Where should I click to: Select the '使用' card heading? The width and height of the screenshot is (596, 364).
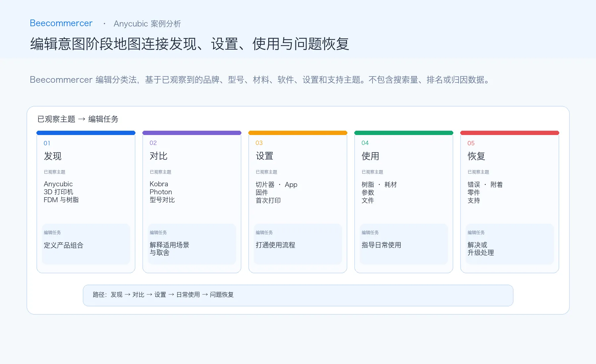(371, 156)
